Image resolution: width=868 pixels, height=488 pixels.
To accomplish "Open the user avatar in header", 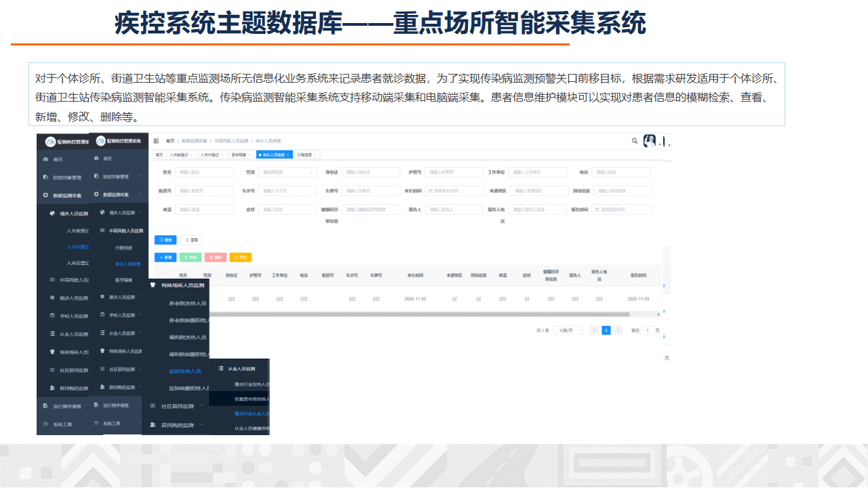I will click(x=650, y=140).
